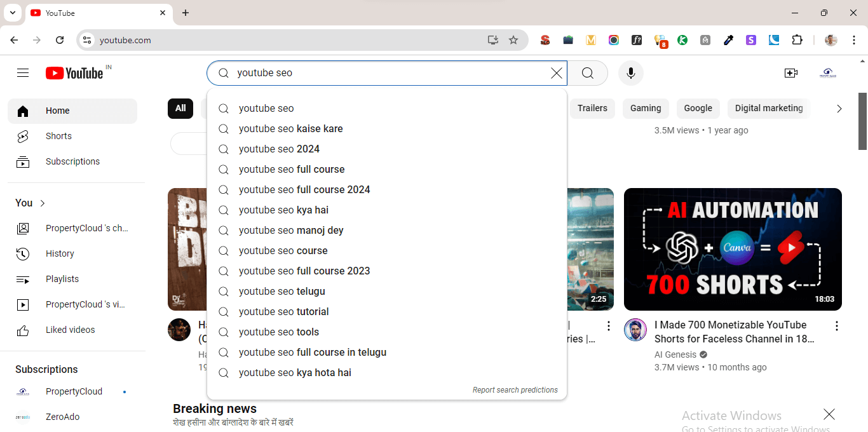Image resolution: width=868 pixels, height=432 pixels.
Task: Choose suggestion 'youtube seo tutorial'
Action: click(x=387, y=312)
